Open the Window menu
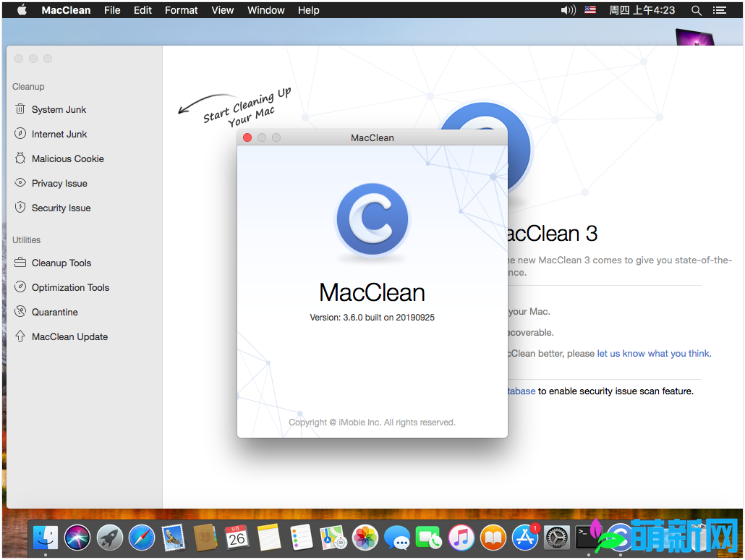 265,10
